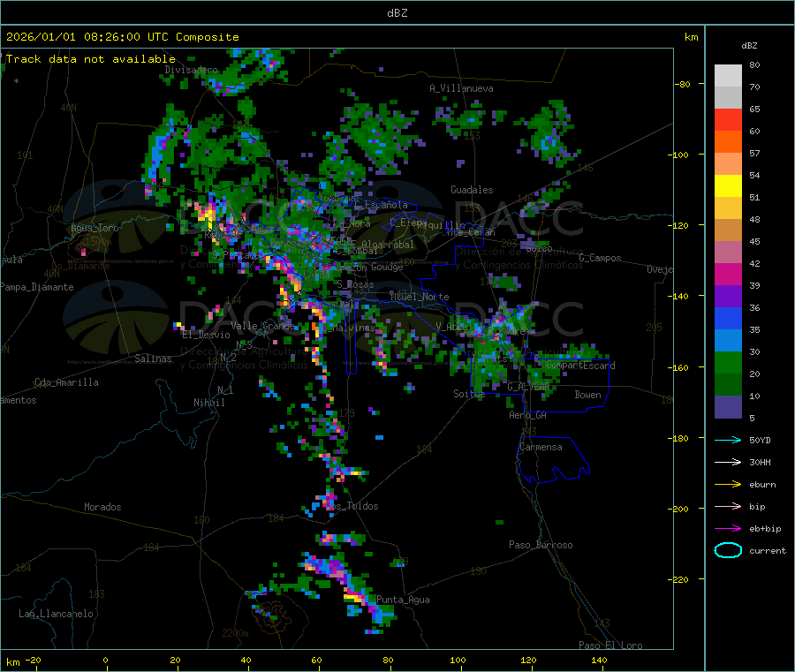This screenshot has height=672, width=795.
Task: Pick the light grey 80-70 dBZ swatch
Action: [x=728, y=76]
